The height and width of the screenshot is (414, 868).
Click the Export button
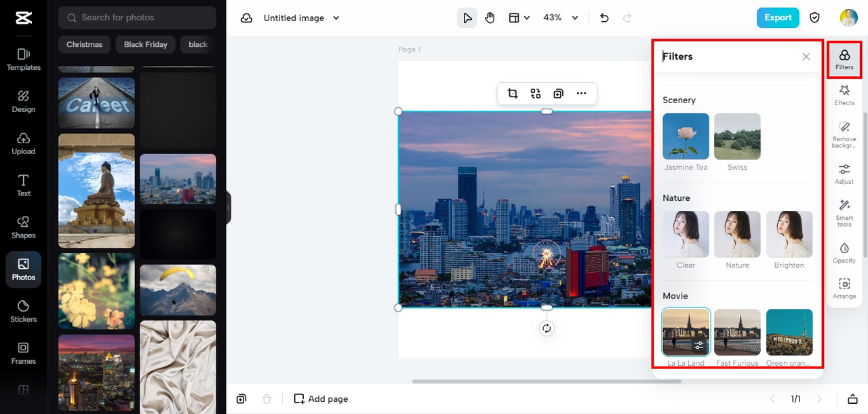point(778,18)
